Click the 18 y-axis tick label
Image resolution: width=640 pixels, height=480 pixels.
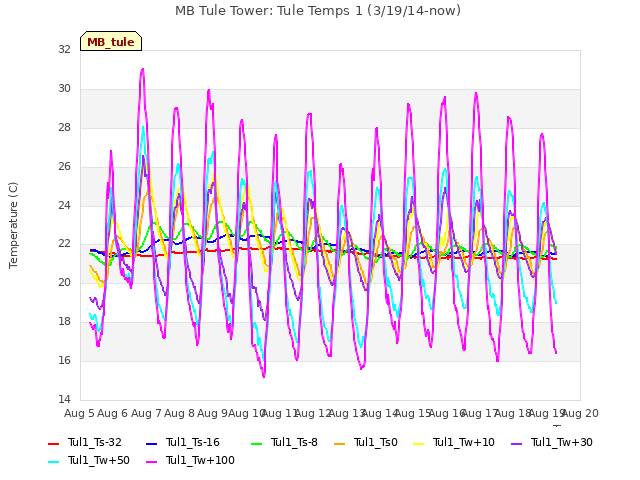tap(64, 322)
